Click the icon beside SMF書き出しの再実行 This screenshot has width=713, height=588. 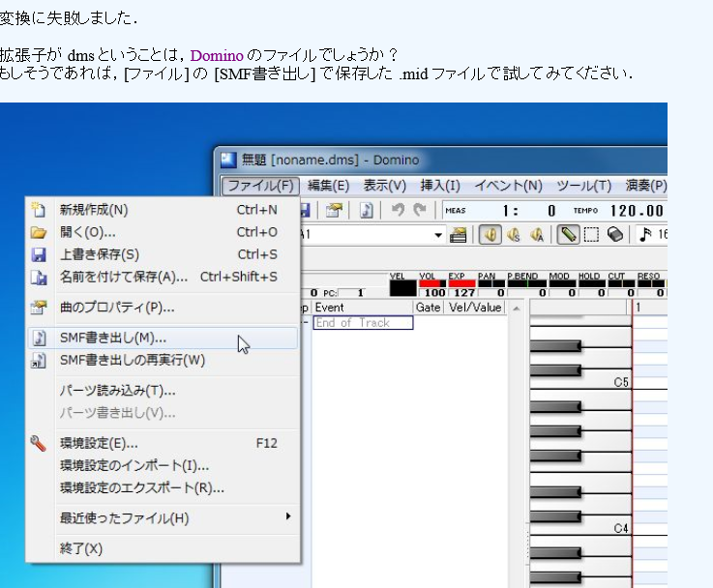click(39, 361)
